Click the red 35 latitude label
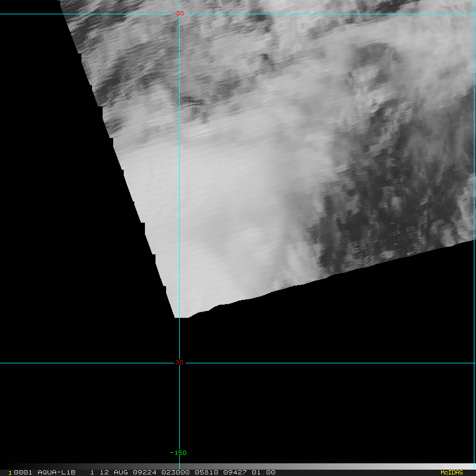This screenshot has width=476, height=476. 180,13
